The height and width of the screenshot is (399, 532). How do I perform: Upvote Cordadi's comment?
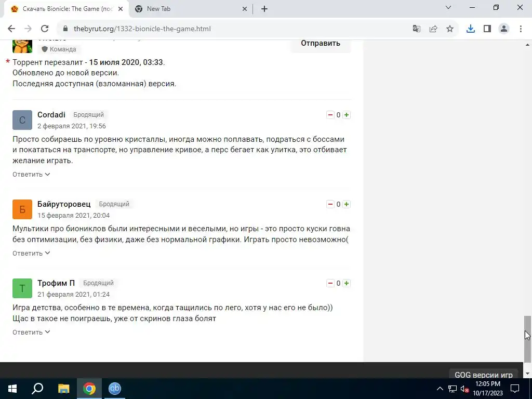[347, 115]
